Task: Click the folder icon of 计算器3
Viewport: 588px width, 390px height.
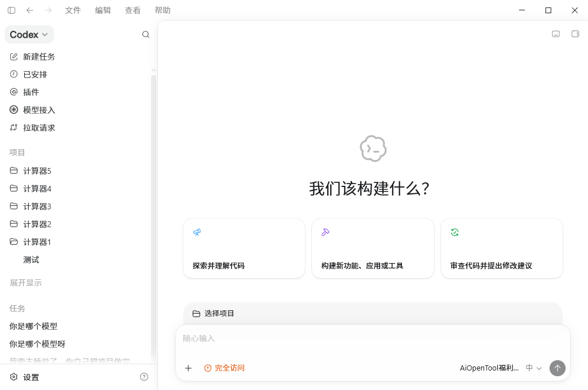Action: click(x=14, y=206)
